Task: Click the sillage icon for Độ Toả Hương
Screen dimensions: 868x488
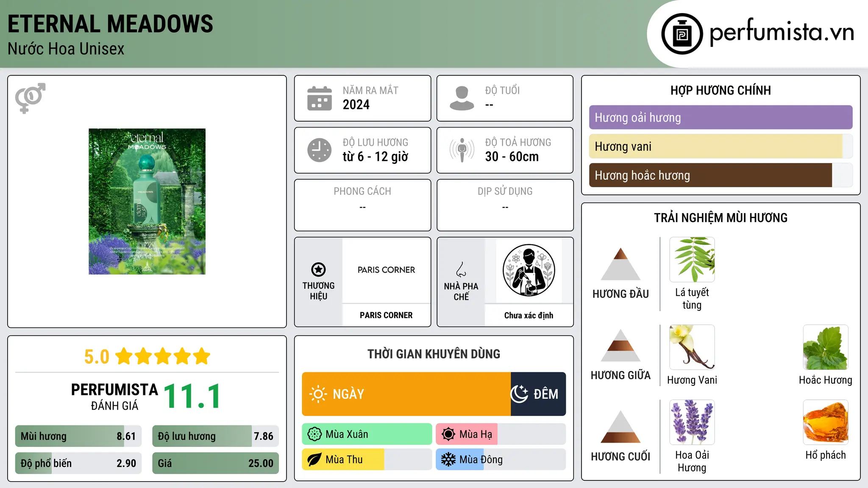Action: [462, 150]
